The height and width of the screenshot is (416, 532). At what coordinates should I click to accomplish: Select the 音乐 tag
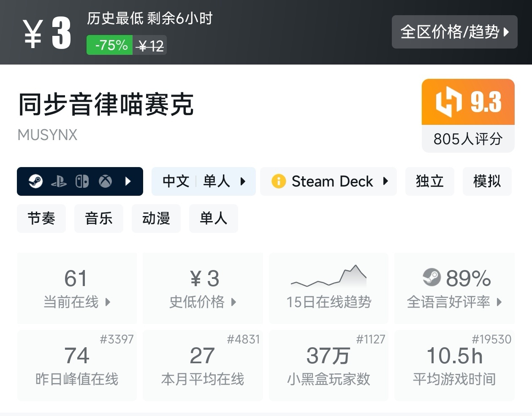point(99,219)
